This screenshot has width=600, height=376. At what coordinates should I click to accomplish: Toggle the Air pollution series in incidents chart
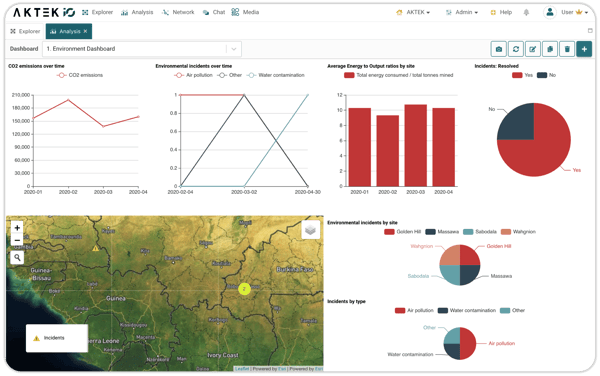coord(193,75)
